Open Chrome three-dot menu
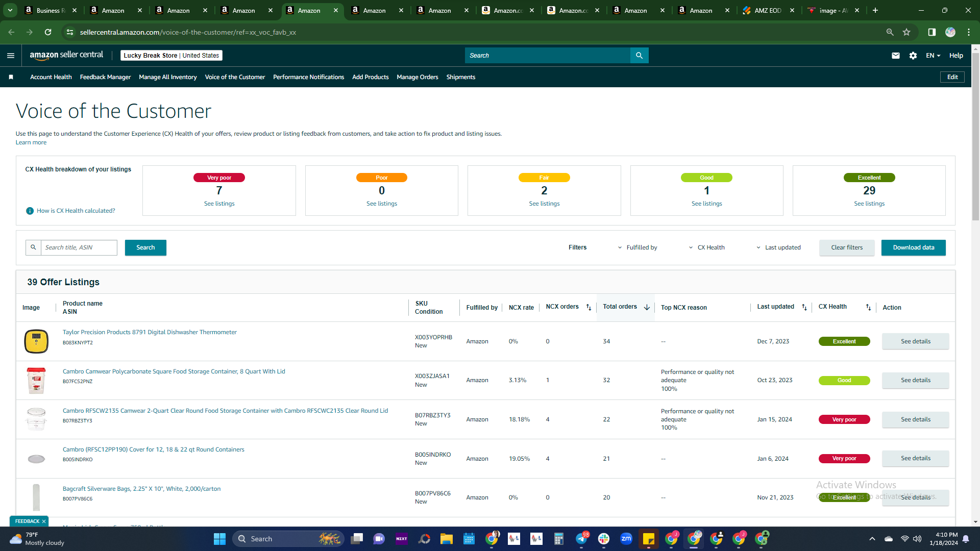 (969, 32)
